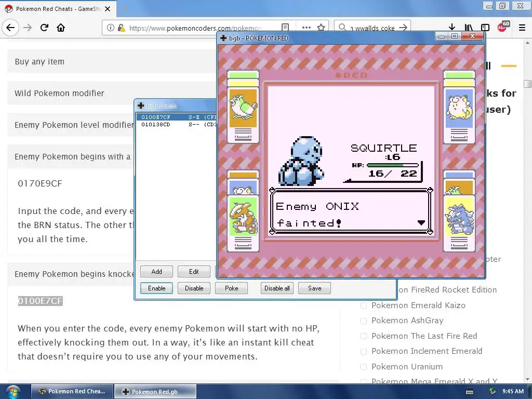Select Pokemon Red Cheats tab
532x399 pixels.
coord(58,9)
